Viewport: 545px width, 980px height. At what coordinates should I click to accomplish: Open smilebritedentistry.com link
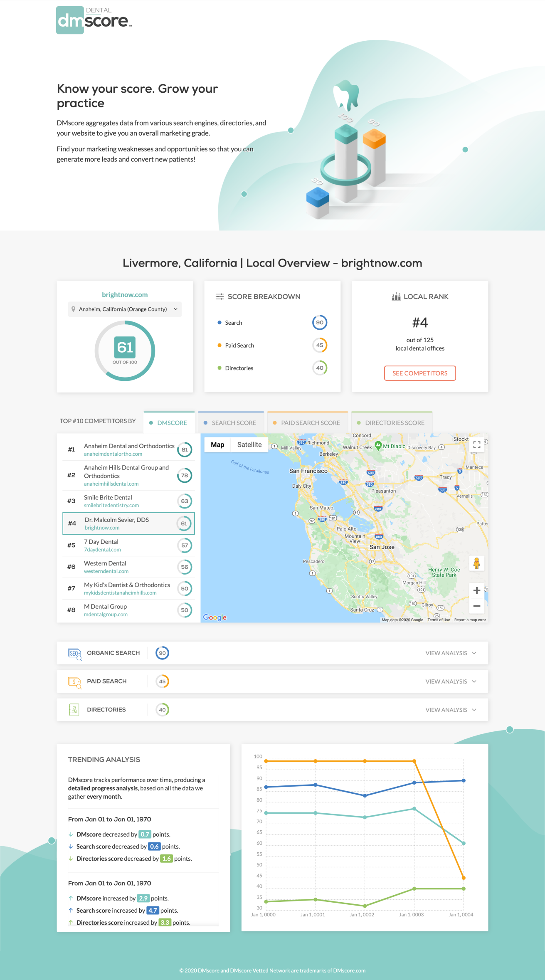point(111,506)
